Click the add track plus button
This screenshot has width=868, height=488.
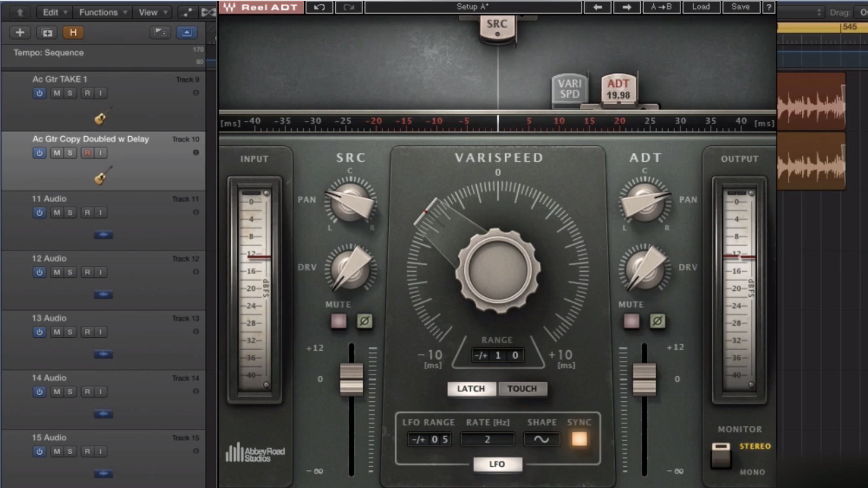[x=20, y=33]
